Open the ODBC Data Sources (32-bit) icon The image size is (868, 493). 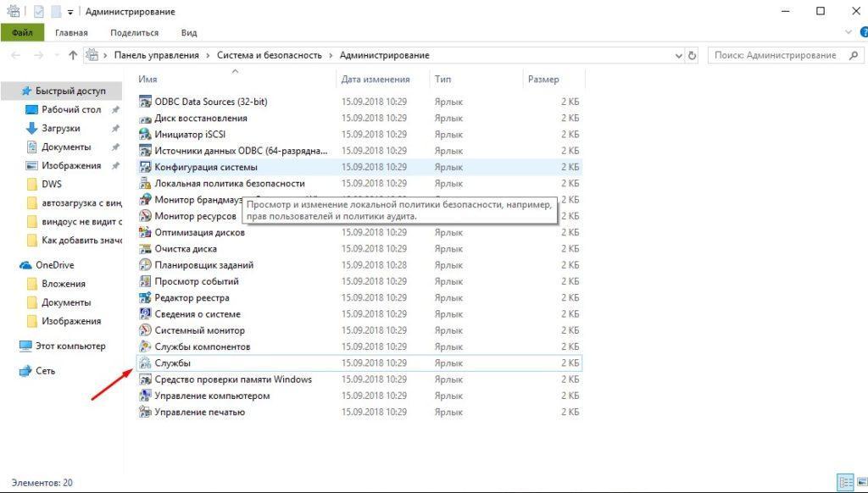pyautogui.click(x=145, y=102)
